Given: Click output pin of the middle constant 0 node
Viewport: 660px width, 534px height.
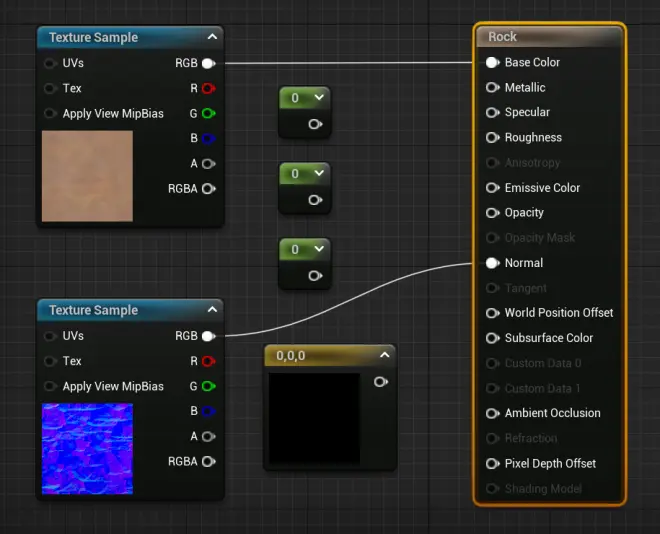Looking at the screenshot, I should point(315,200).
